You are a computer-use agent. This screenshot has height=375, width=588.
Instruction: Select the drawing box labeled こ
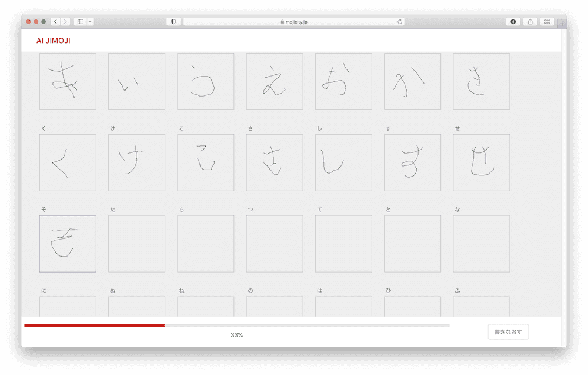pos(206,163)
